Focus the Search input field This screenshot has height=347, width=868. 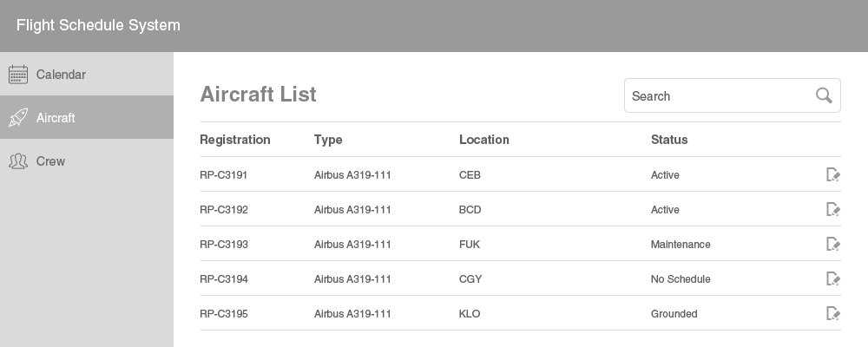click(x=733, y=95)
